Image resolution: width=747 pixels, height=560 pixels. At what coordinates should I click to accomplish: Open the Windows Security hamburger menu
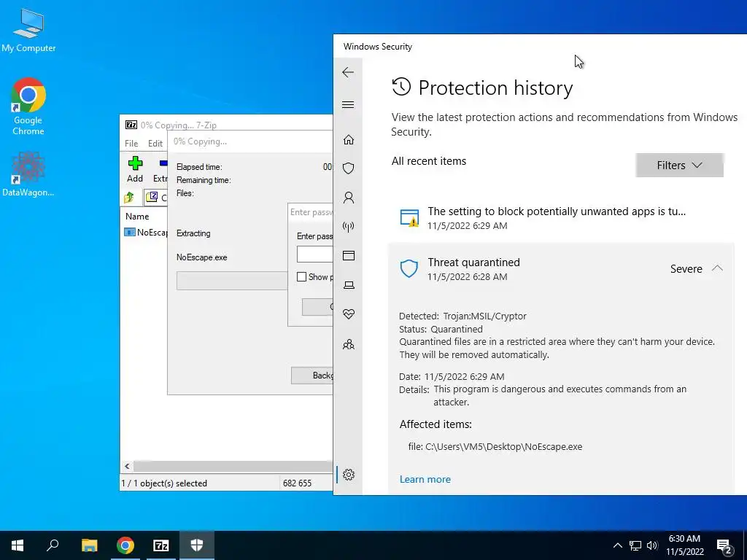point(348,105)
